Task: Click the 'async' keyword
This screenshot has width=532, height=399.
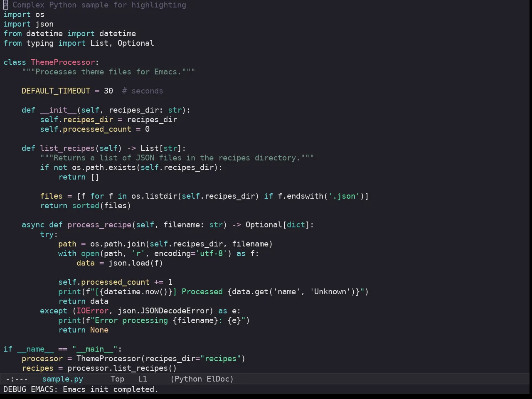Action: coord(33,225)
